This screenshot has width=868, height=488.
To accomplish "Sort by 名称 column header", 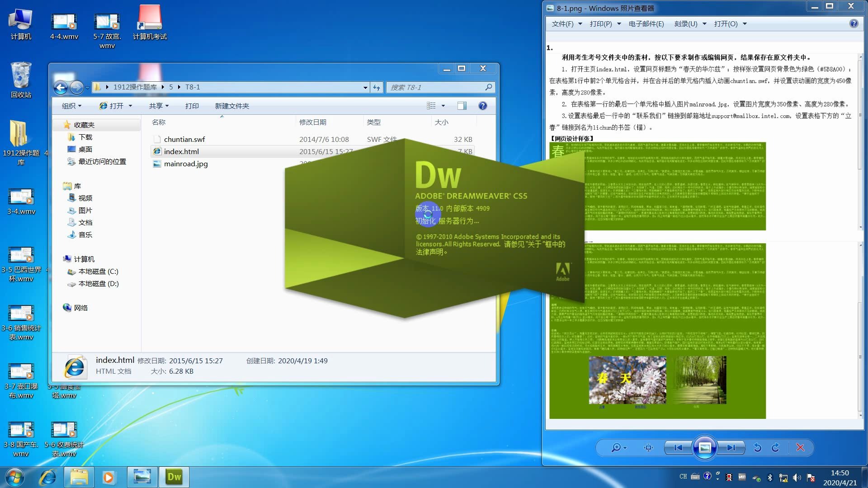I will [x=159, y=122].
